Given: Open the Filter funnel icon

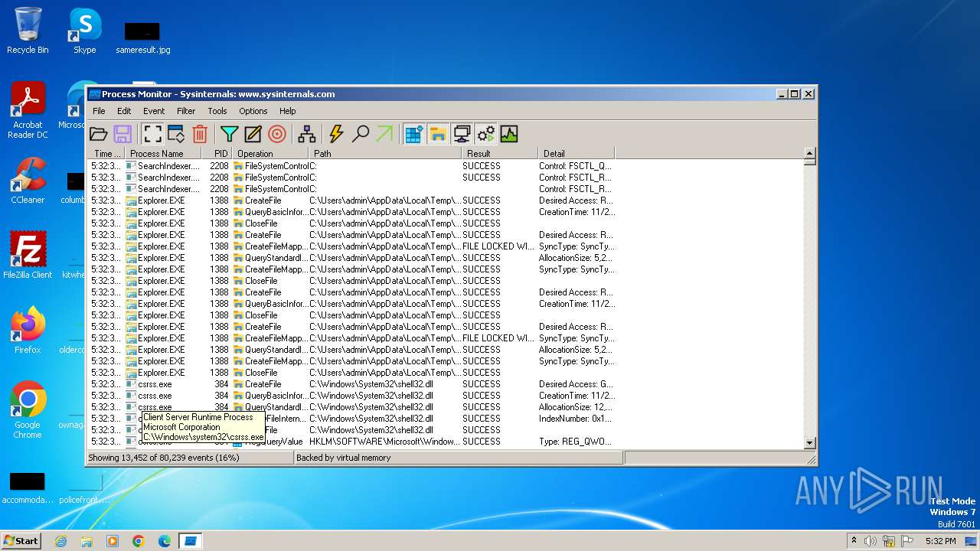Looking at the screenshot, I should (229, 135).
